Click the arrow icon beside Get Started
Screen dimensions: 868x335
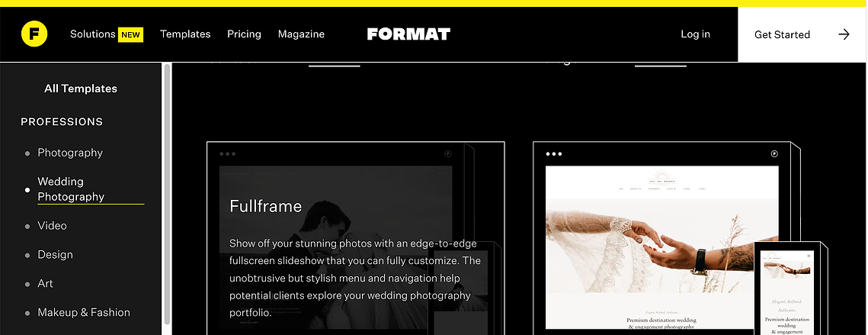coord(844,34)
